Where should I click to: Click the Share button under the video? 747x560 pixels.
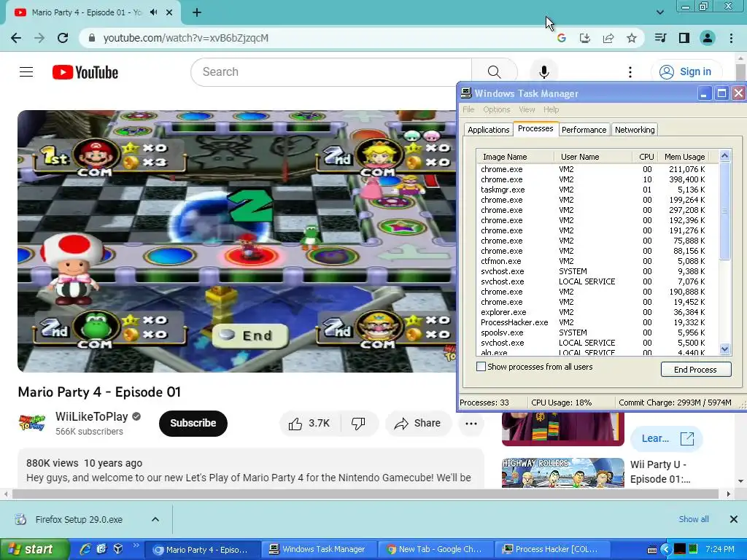[x=418, y=424]
